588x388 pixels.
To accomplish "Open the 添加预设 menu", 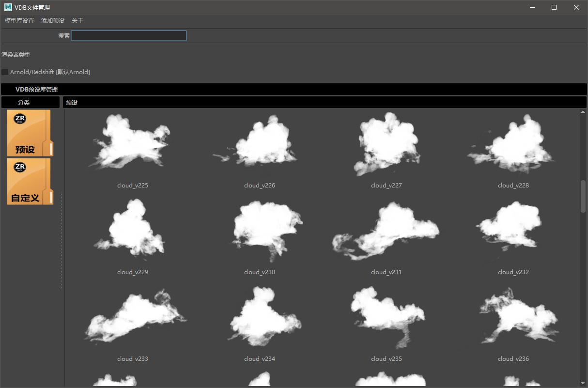I will [53, 21].
